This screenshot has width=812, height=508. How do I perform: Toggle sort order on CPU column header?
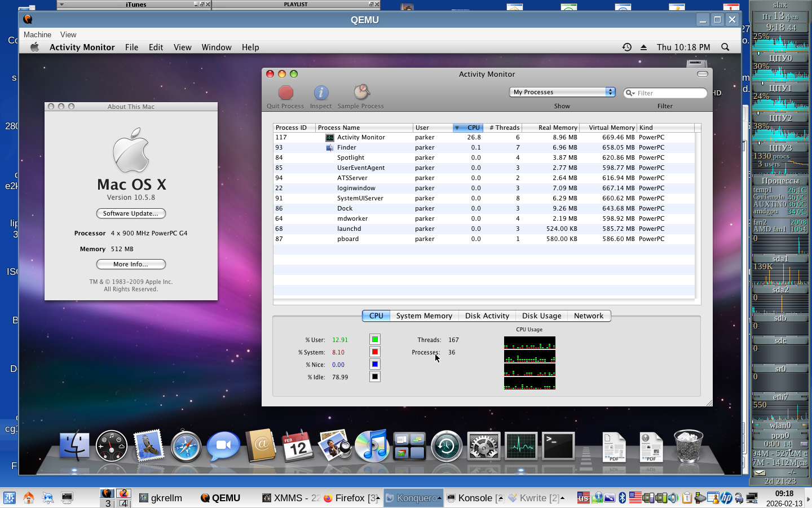coord(468,128)
